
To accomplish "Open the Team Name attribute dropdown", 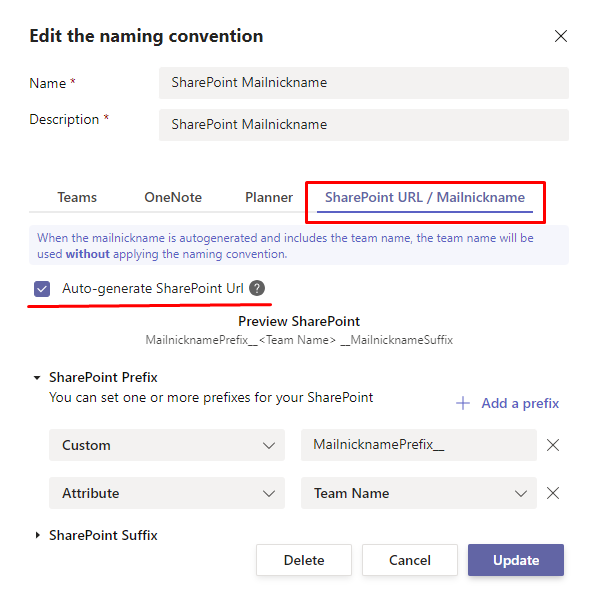I will click(x=419, y=493).
